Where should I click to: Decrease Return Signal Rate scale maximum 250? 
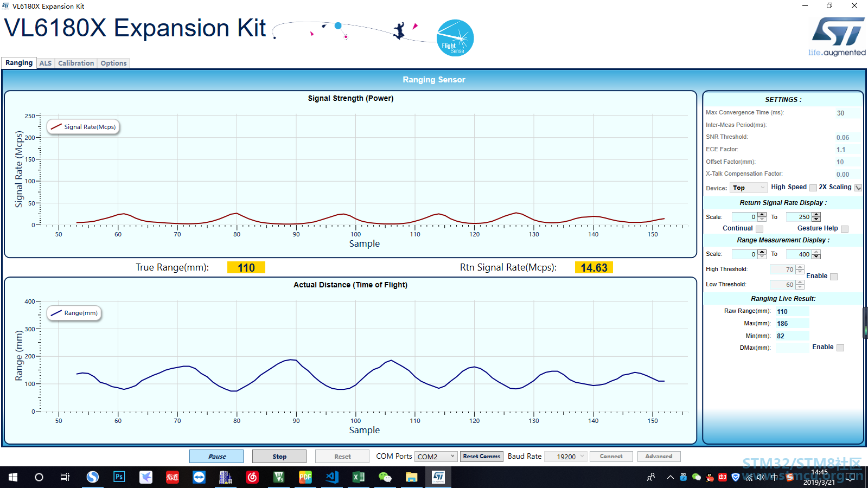click(816, 219)
